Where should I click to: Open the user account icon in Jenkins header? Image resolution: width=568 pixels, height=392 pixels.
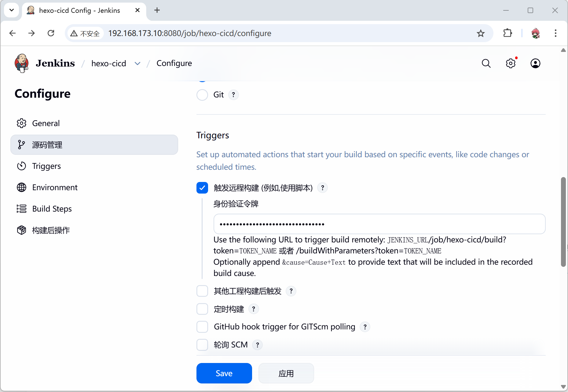click(535, 64)
